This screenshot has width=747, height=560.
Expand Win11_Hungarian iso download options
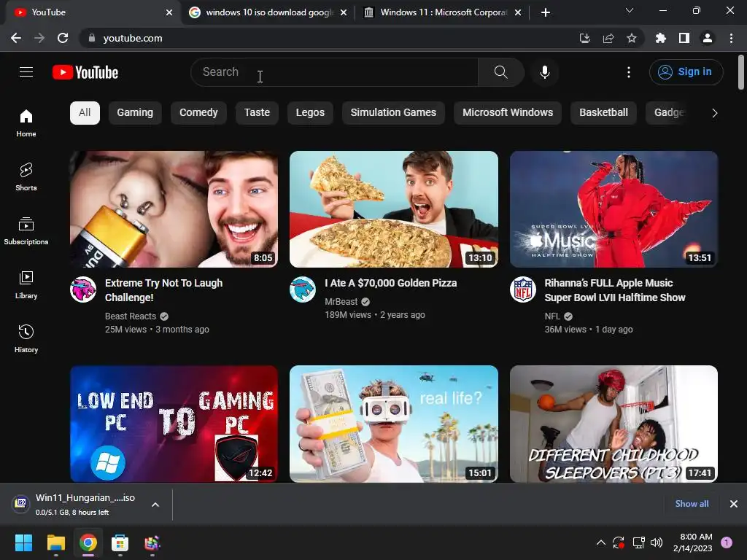(x=155, y=505)
